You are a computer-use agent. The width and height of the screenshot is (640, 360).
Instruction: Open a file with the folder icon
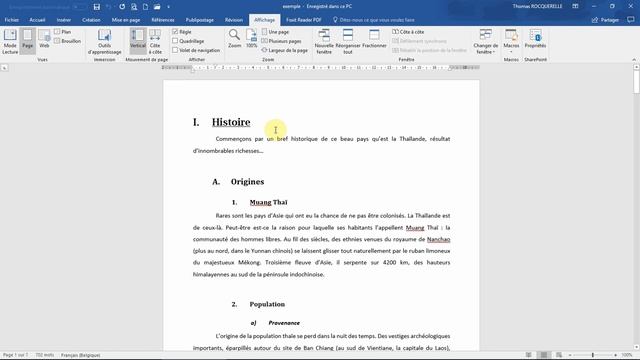[157, 7]
